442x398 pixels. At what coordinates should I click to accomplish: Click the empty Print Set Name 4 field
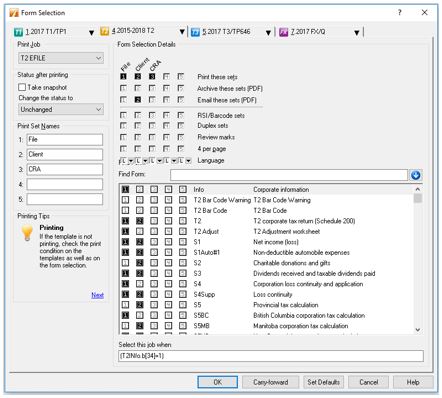pyautogui.click(x=65, y=184)
